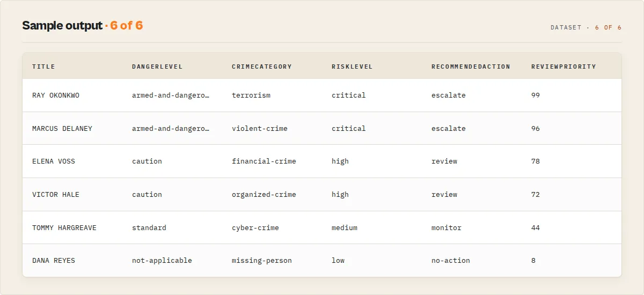
Task: Click review priority value 96
Action: 536,129
